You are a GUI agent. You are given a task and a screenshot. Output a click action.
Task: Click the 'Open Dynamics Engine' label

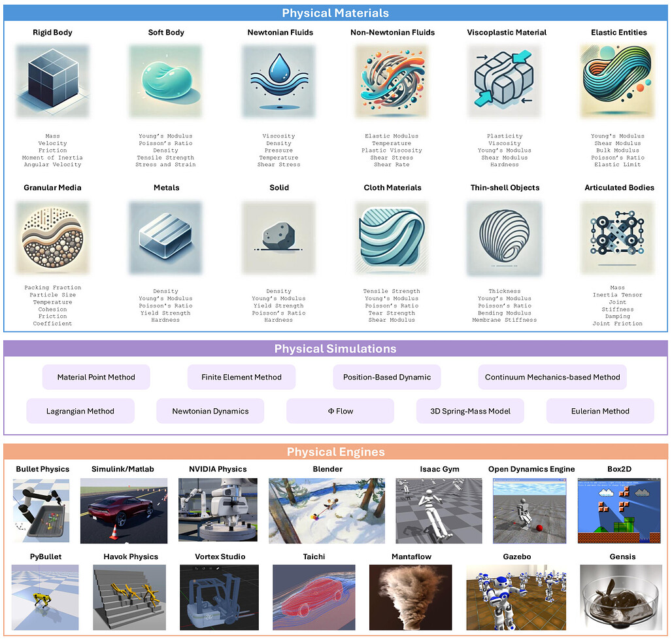(x=531, y=470)
